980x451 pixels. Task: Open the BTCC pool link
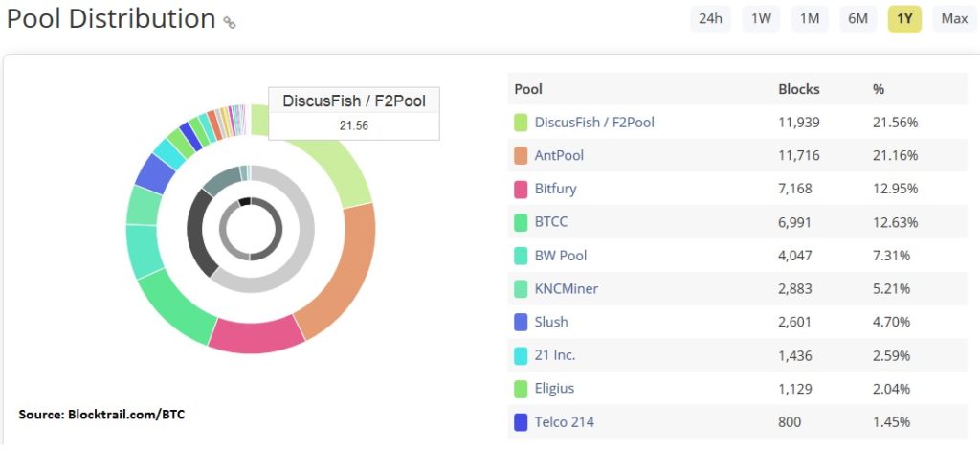551,221
